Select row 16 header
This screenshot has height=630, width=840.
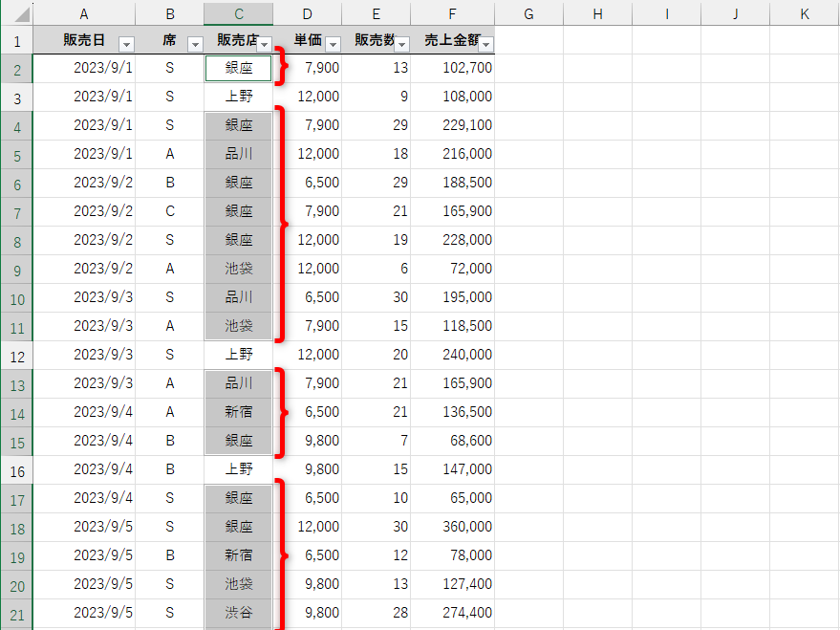pyautogui.click(x=17, y=469)
